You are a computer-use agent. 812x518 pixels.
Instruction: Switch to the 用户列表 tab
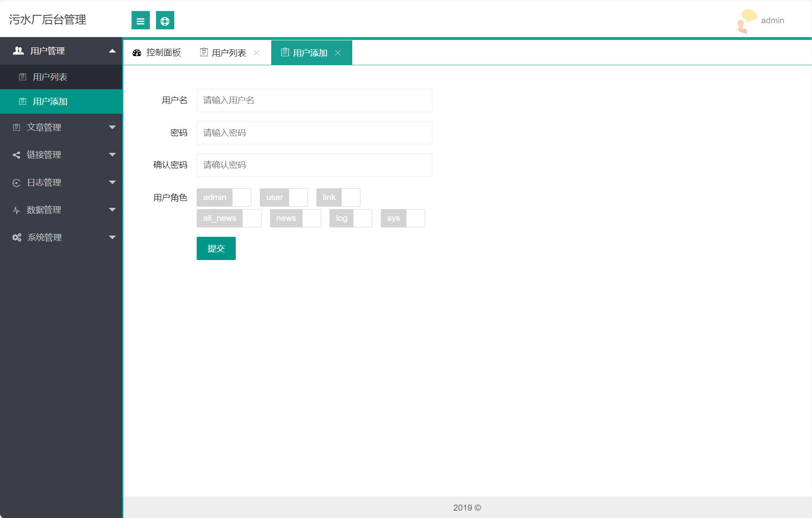coord(228,53)
